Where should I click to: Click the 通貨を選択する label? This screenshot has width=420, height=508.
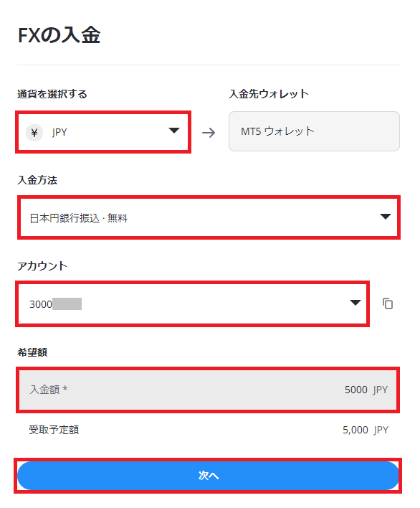(52, 94)
